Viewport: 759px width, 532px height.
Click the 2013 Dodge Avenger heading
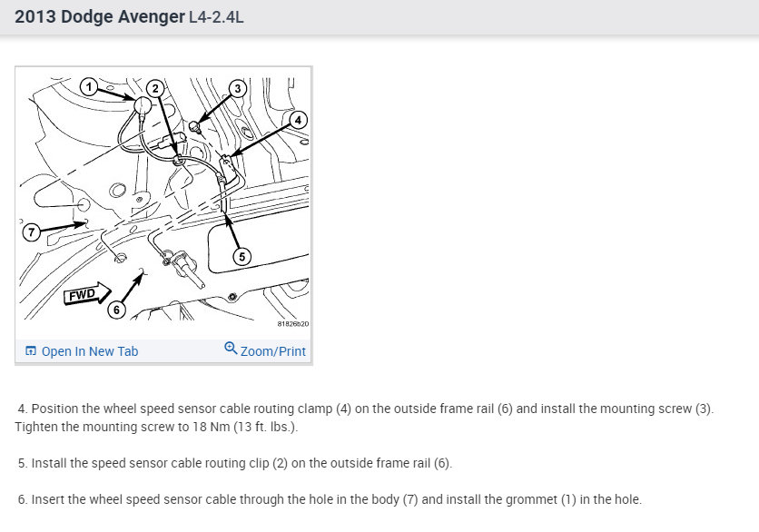[103, 17]
